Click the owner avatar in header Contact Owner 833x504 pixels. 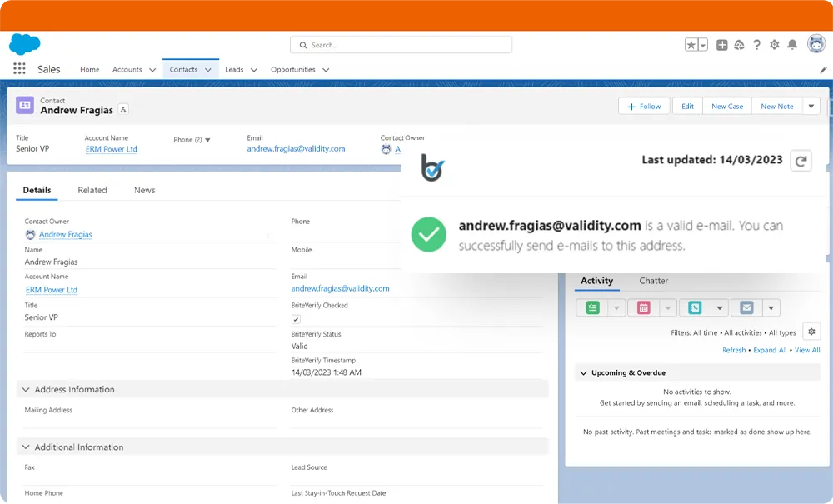[387, 150]
